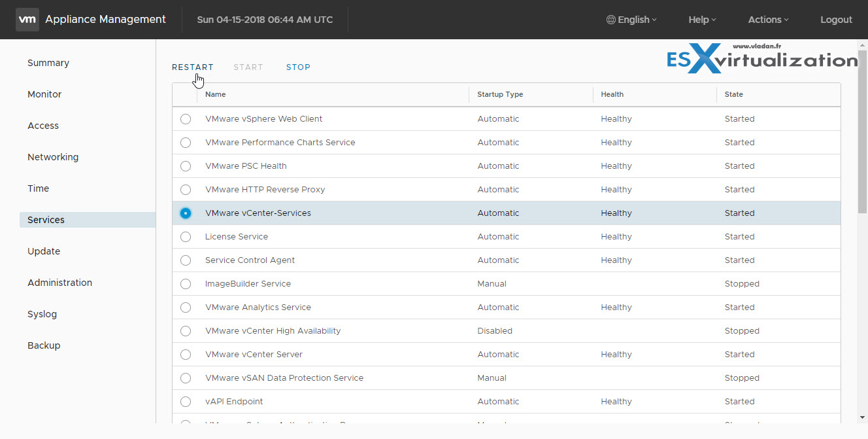The width and height of the screenshot is (868, 439).
Task: Click the Name column header
Action: coord(216,94)
